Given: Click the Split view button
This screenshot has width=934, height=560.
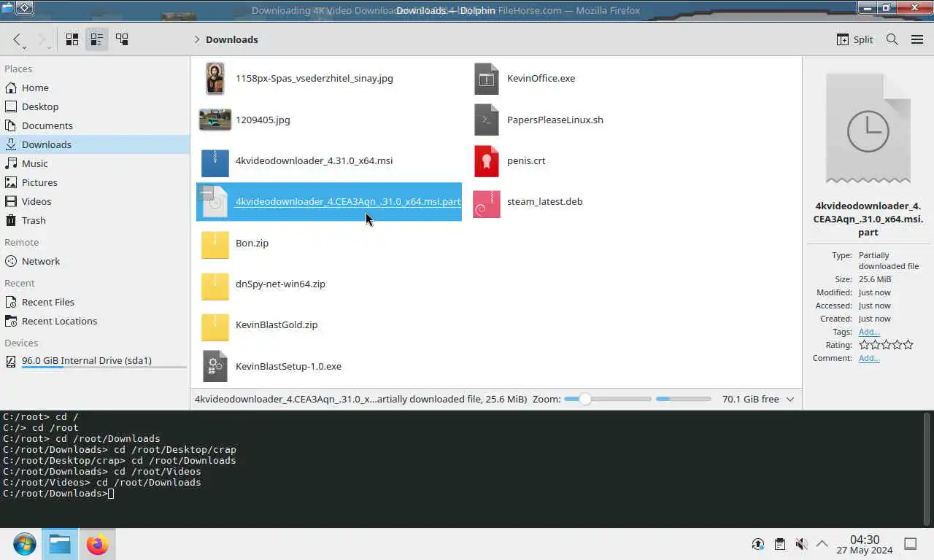Looking at the screenshot, I should click(x=854, y=39).
